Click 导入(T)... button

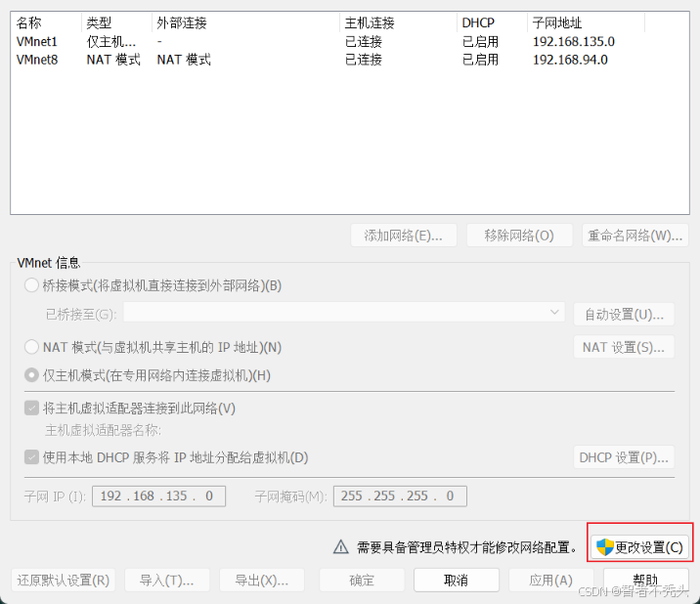tap(167, 580)
